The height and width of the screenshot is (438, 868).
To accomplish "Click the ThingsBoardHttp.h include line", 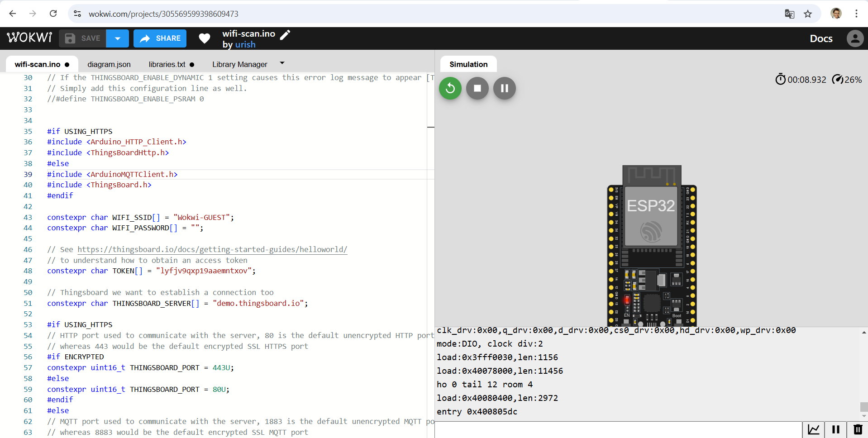I will pyautogui.click(x=108, y=152).
